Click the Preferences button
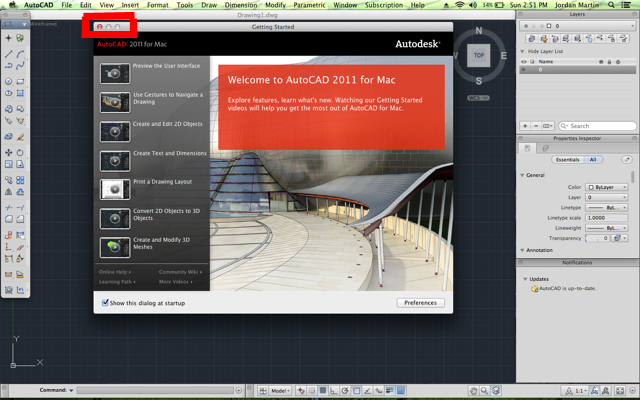This screenshot has width=640, height=400. click(420, 302)
